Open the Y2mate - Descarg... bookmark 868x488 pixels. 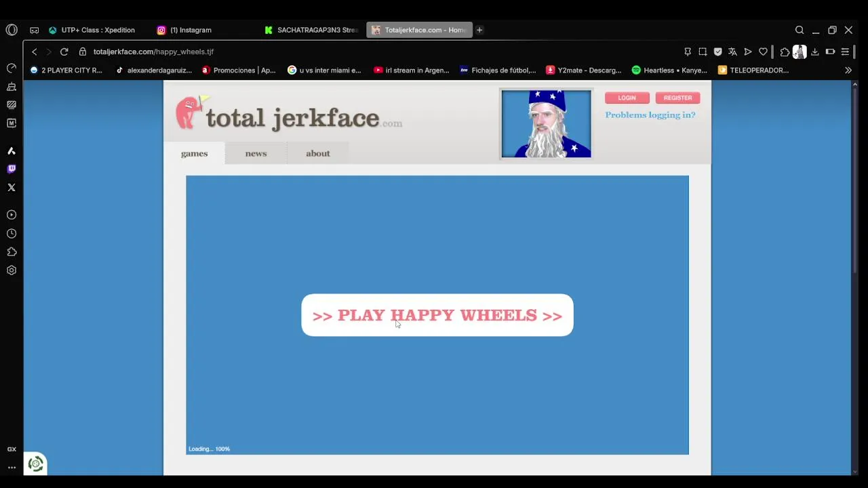[x=584, y=70]
